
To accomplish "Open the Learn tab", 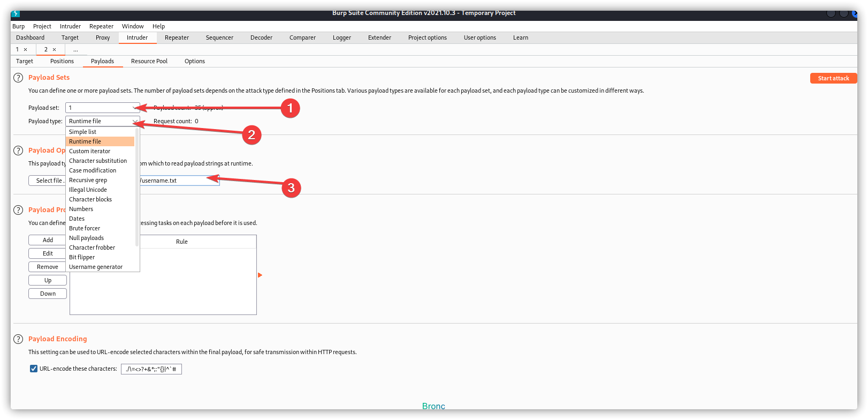I will pos(521,37).
